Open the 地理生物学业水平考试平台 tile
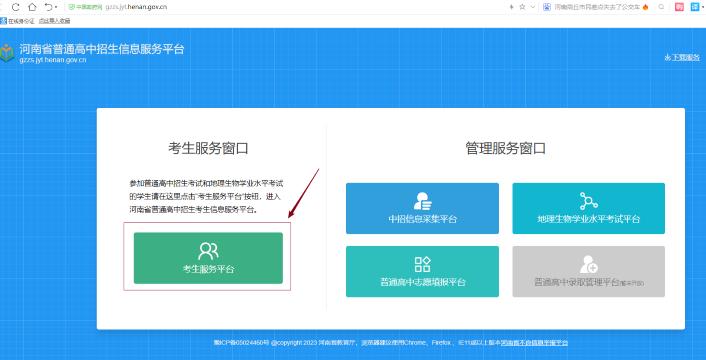The width and height of the screenshot is (706, 360). coord(588,208)
